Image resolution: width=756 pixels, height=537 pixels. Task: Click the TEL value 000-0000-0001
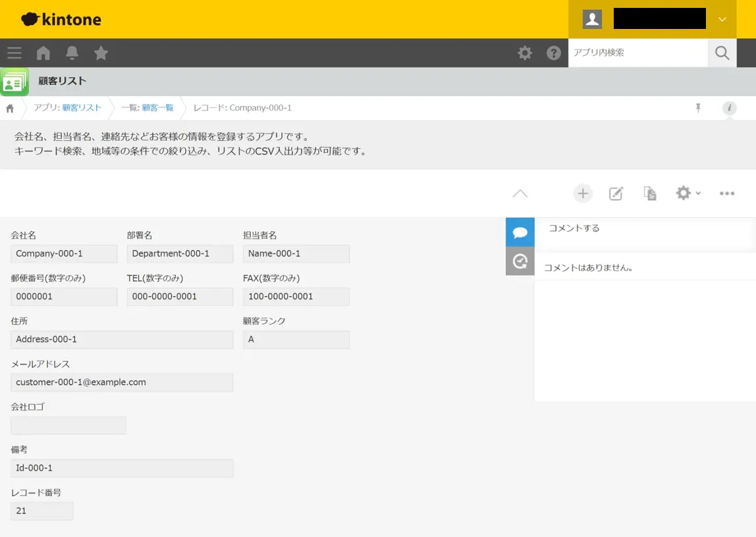[180, 297]
